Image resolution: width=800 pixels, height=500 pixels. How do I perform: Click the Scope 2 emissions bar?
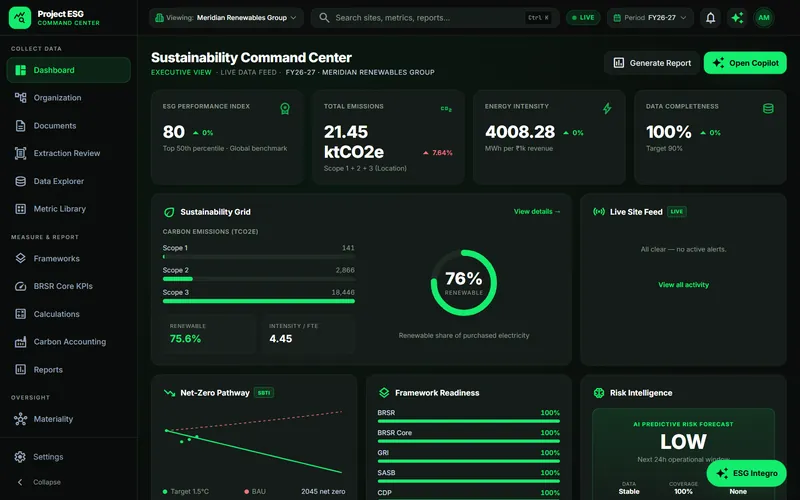tap(259, 279)
